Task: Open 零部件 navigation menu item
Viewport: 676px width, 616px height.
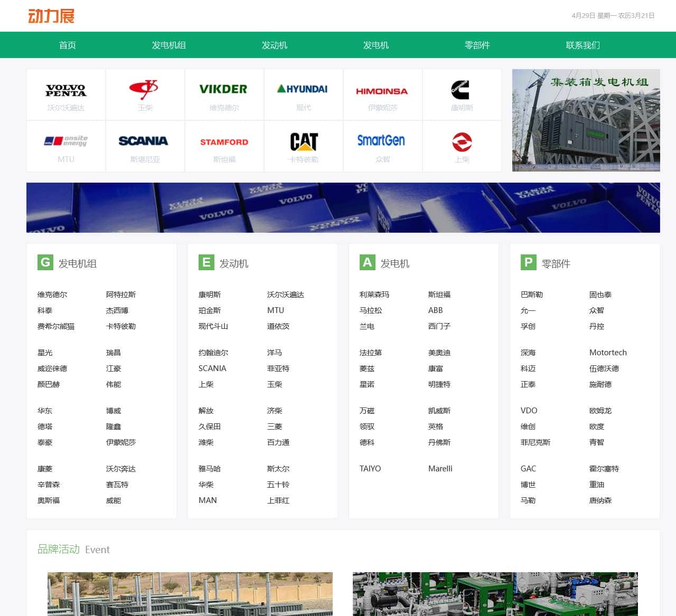Action: tap(477, 45)
